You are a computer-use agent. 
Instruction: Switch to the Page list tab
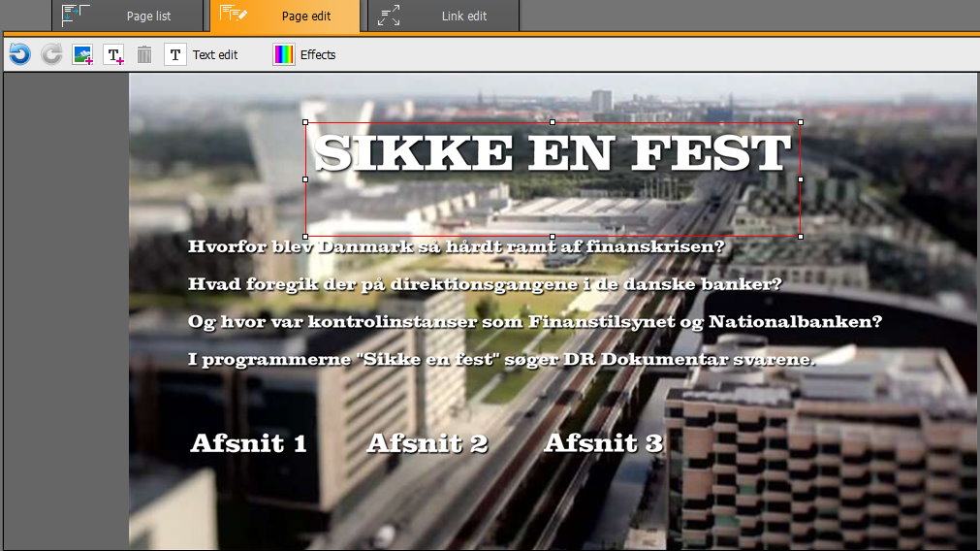[x=128, y=16]
